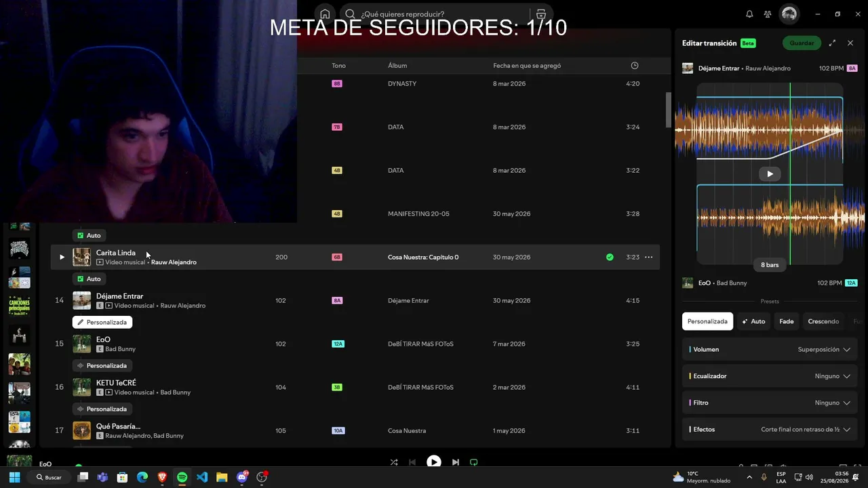The height and width of the screenshot is (488, 868).
Task: Open the Auto transition chip above Carita Linda
Action: pyautogui.click(x=90, y=235)
